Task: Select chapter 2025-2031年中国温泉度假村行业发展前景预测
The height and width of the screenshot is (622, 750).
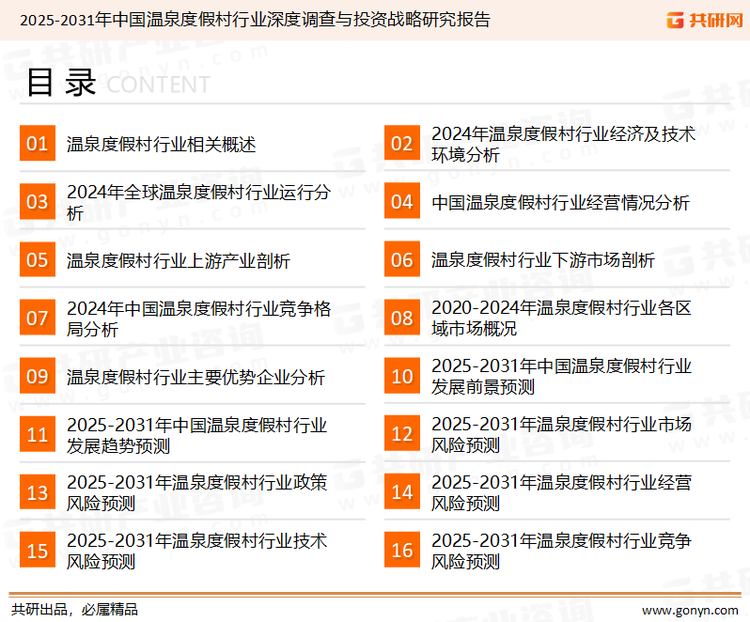Action: click(561, 376)
